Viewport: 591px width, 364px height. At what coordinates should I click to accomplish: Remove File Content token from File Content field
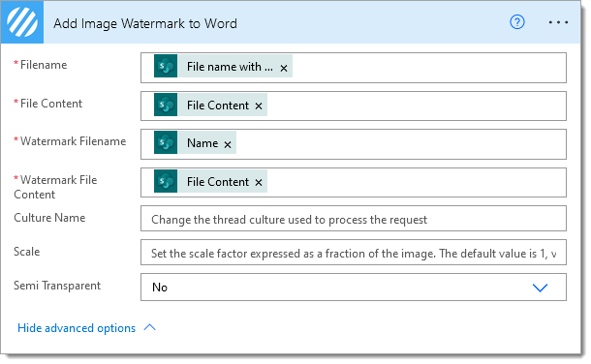(259, 106)
